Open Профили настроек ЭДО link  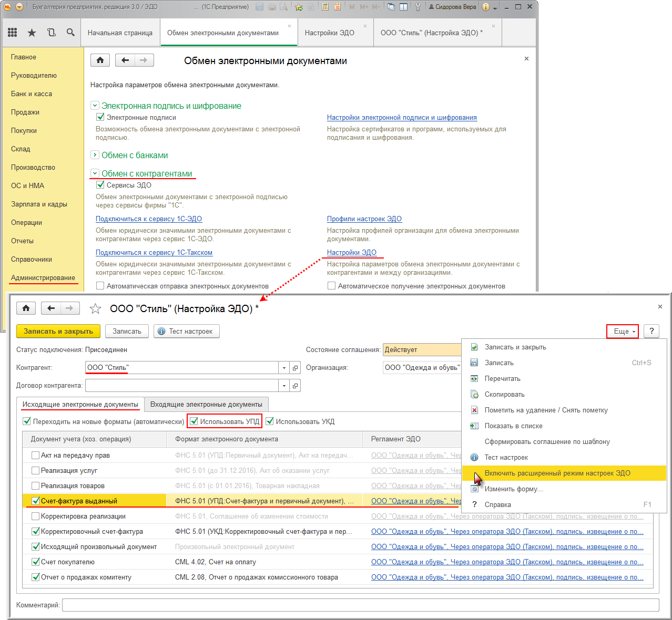click(x=364, y=219)
